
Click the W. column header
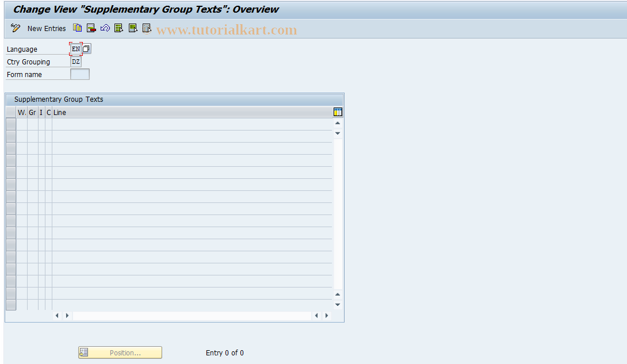(x=22, y=113)
